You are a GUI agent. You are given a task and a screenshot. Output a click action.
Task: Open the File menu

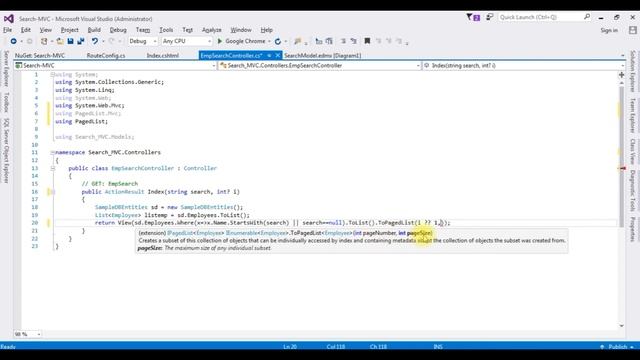click(x=8, y=30)
